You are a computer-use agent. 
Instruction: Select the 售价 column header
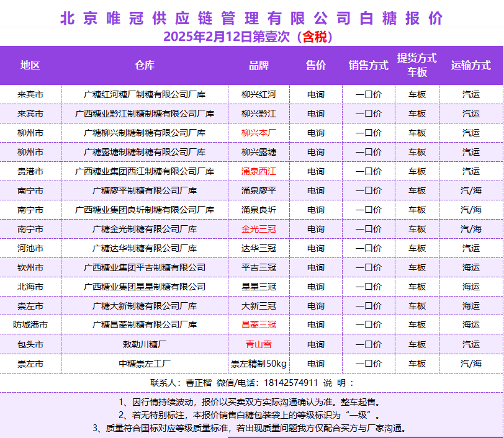click(316, 66)
